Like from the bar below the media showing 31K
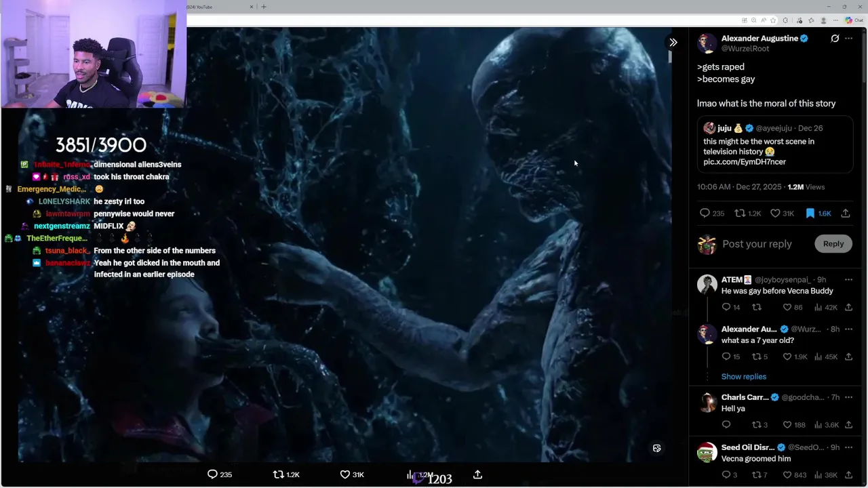868x488 pixels. pyautogui.click(x=351, y=474)
